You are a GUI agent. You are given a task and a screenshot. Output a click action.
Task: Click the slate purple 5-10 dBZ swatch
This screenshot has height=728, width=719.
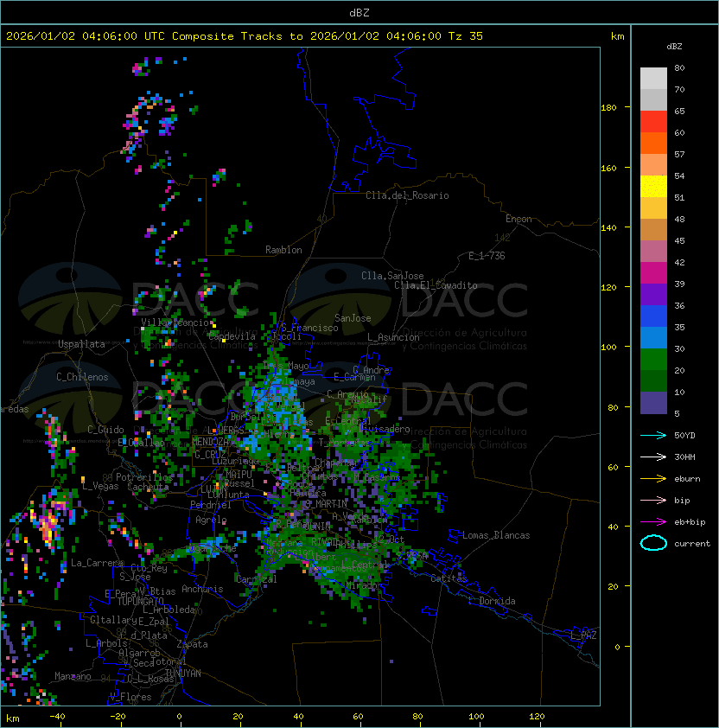pos(653,403)
